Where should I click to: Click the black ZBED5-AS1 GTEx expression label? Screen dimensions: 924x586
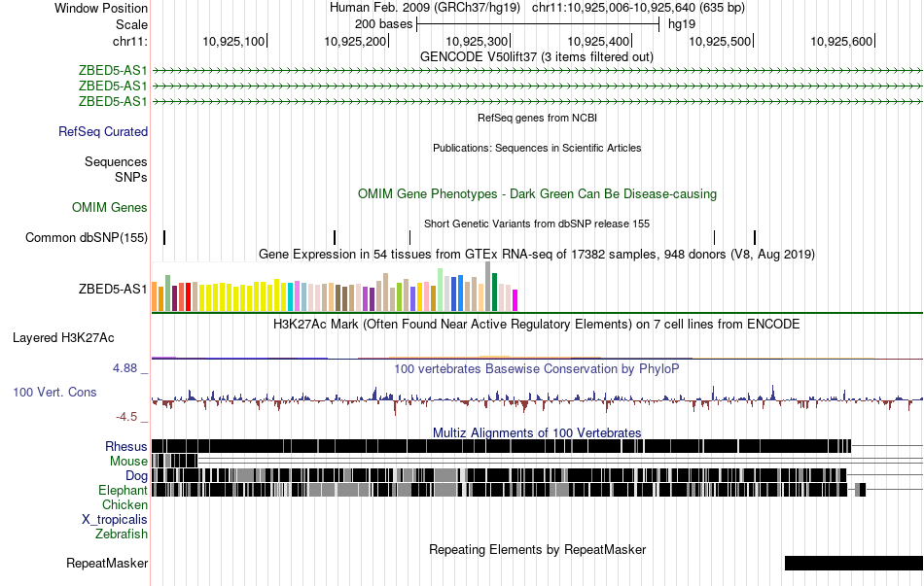(113, 290)
